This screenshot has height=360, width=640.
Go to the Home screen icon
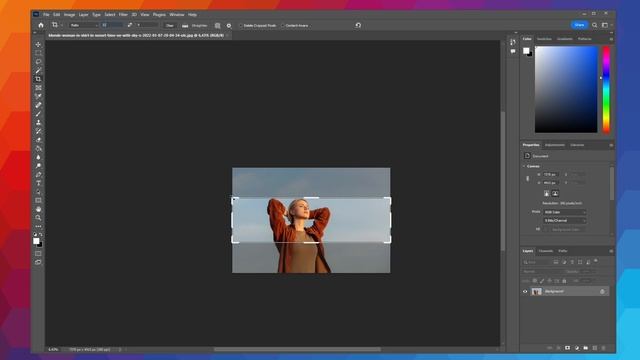[x=41, y=25]
